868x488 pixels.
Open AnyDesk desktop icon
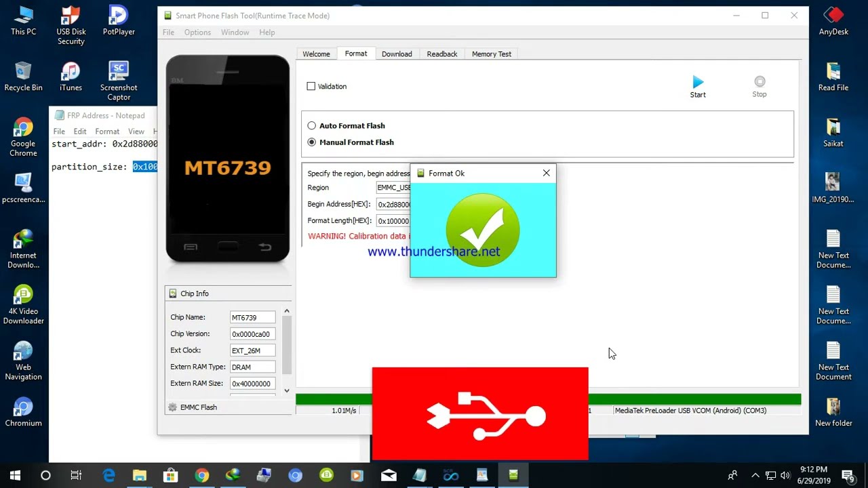click(833, 20)
